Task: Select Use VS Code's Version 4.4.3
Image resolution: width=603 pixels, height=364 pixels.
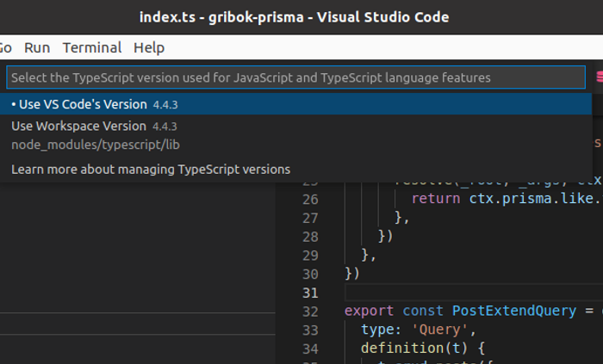Action: (295, 104)
